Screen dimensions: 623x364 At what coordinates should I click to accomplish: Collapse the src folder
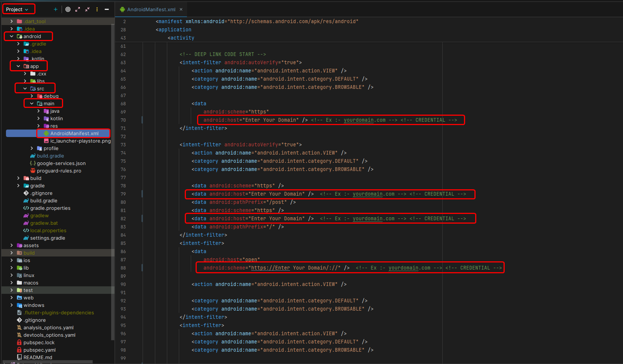coord(25,88)
